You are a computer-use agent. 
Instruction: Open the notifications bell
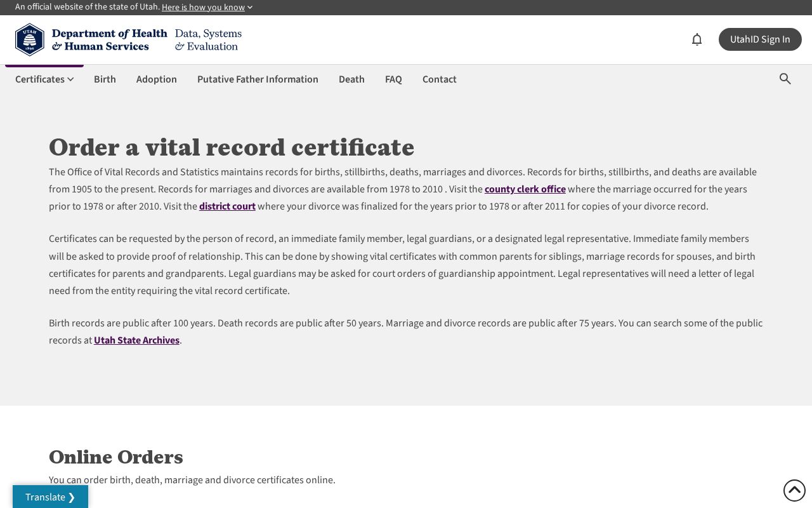point(697,39)
